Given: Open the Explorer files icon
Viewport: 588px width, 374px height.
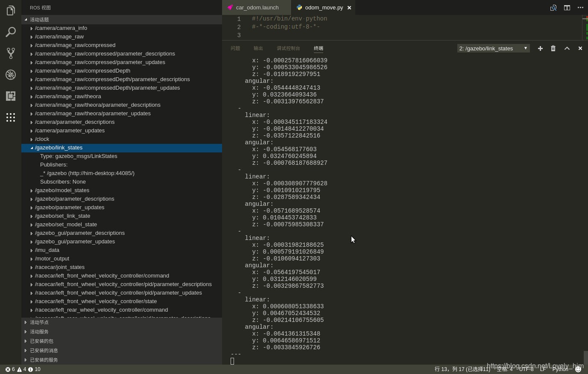Looking at the screenshot, I should pos(11,11).
